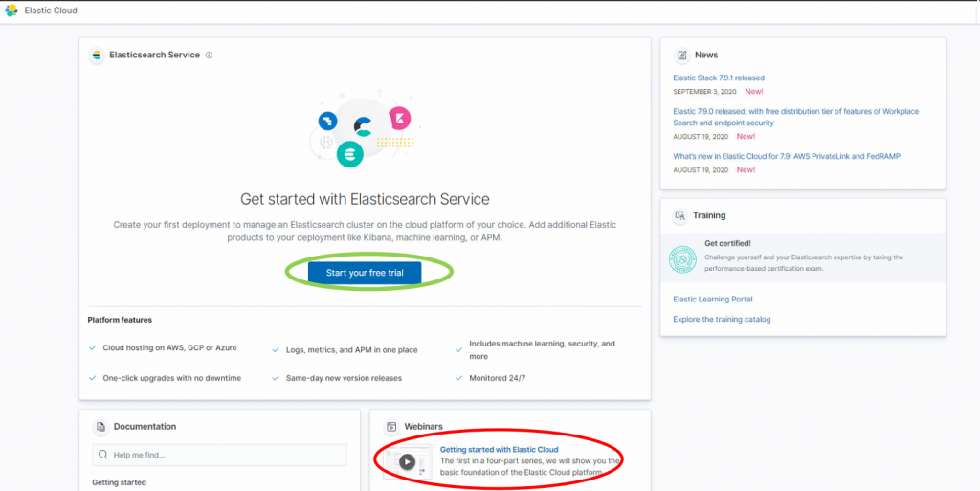Viewport: 980px width, 491px height.
Task: Open What's new in Elastic Cloud 7.9 link
Action: coord(787,157)
